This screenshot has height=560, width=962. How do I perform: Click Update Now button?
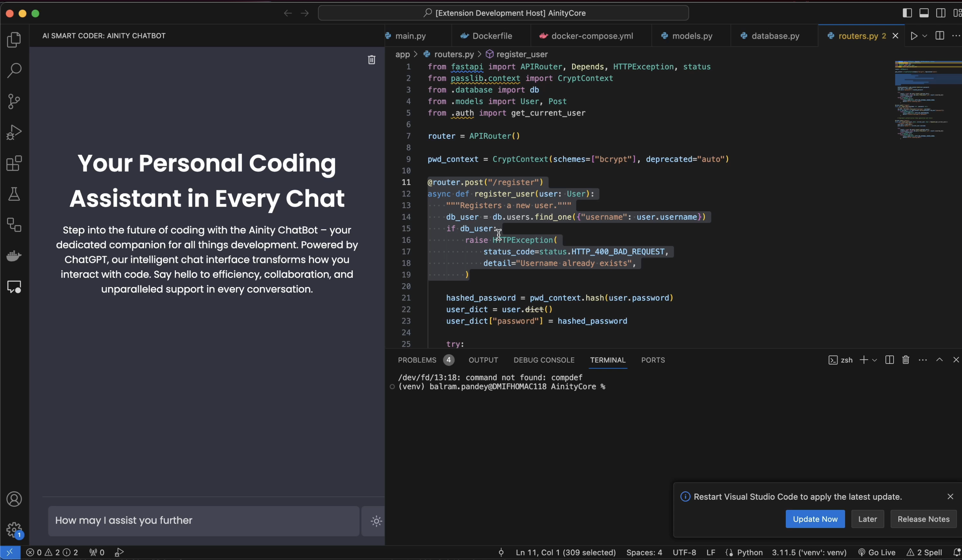click(x=815, y=519)
